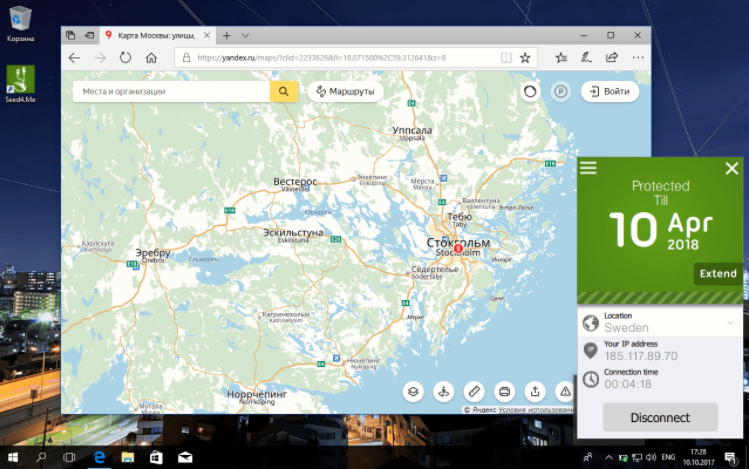Open Action Center notifications
The width and height of the screenshot is (749, 469).
(730, 458)
